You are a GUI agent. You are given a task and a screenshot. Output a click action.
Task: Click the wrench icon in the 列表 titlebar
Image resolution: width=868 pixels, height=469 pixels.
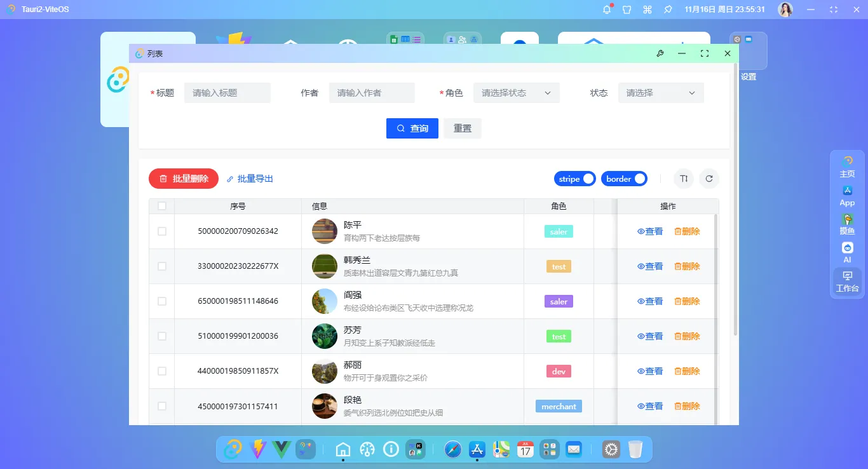(x=660, y=53)
